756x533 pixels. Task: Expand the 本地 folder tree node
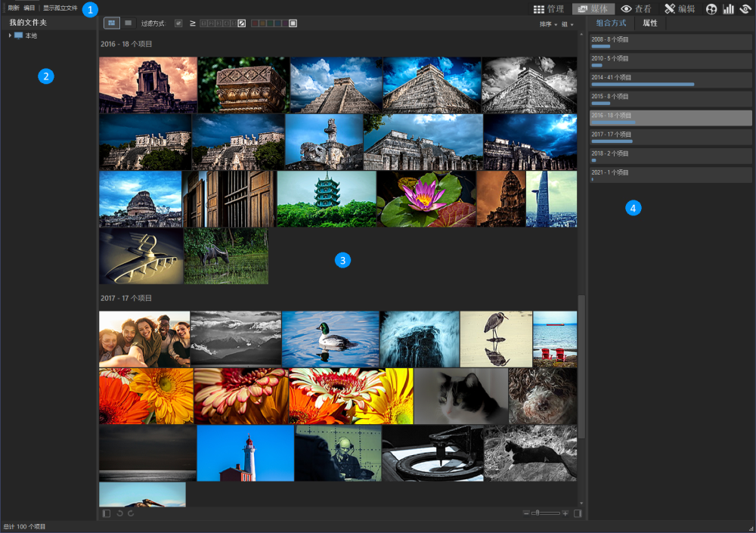[10, 36]
